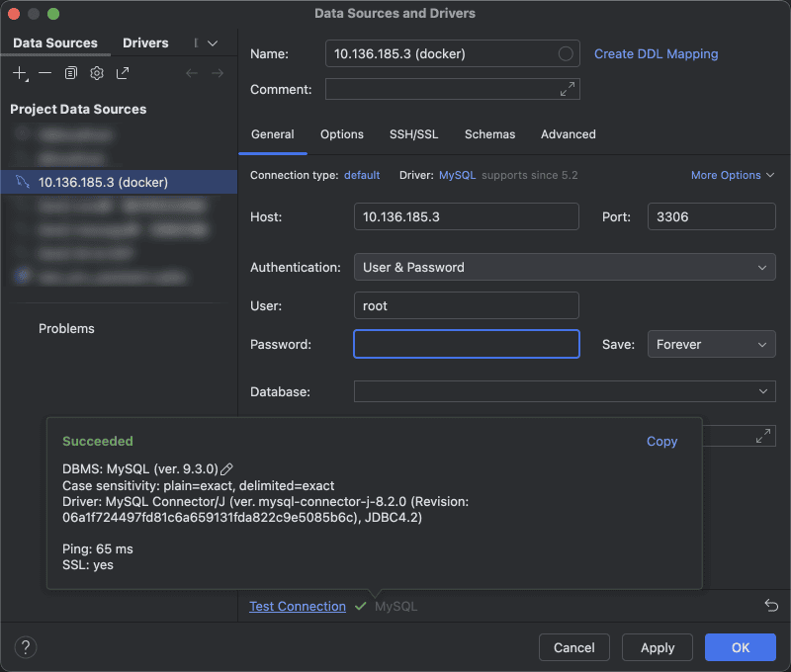Copy the connection test result
Image resolution: width=791 pixels, height=672 pixels.
point(661,441)
